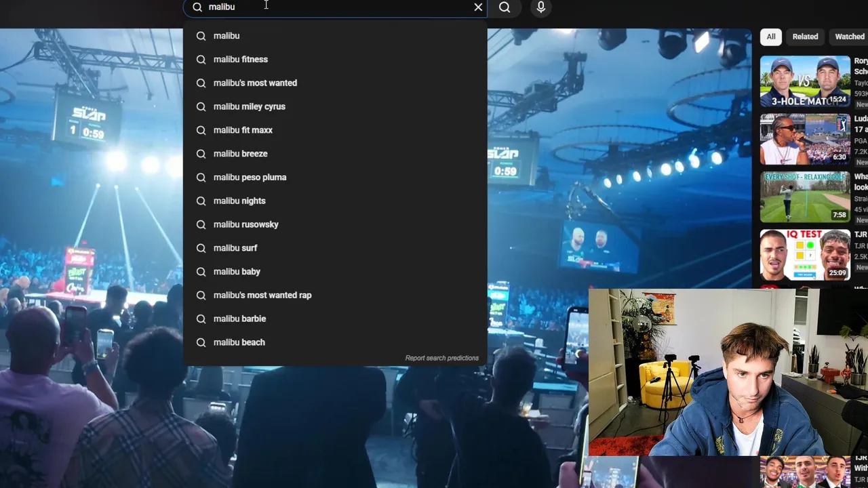
Task: Open the IQ TEST 25:09 video thumbnail
Action: click(x=805, y=255)
